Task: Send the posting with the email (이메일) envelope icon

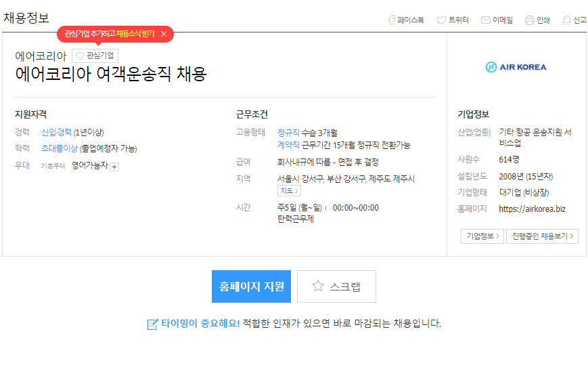Action: (x=486, y=20)
